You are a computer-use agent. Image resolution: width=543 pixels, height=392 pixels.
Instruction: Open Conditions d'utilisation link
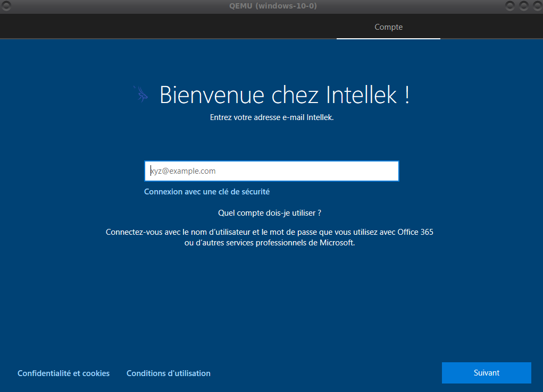pos(168,373)
